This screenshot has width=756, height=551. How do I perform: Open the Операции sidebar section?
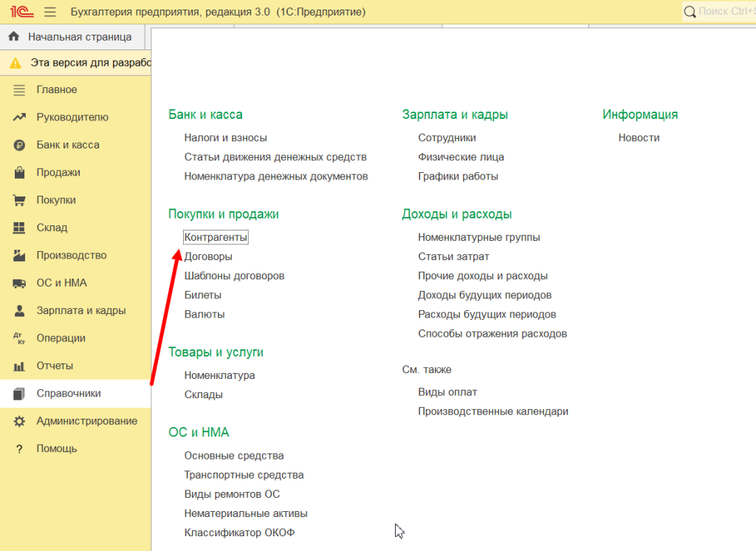point(61,338)
